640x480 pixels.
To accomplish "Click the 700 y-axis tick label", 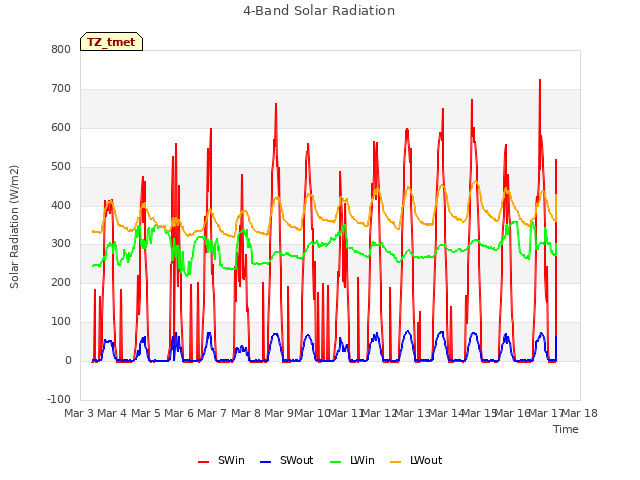I will pos(61,89).
